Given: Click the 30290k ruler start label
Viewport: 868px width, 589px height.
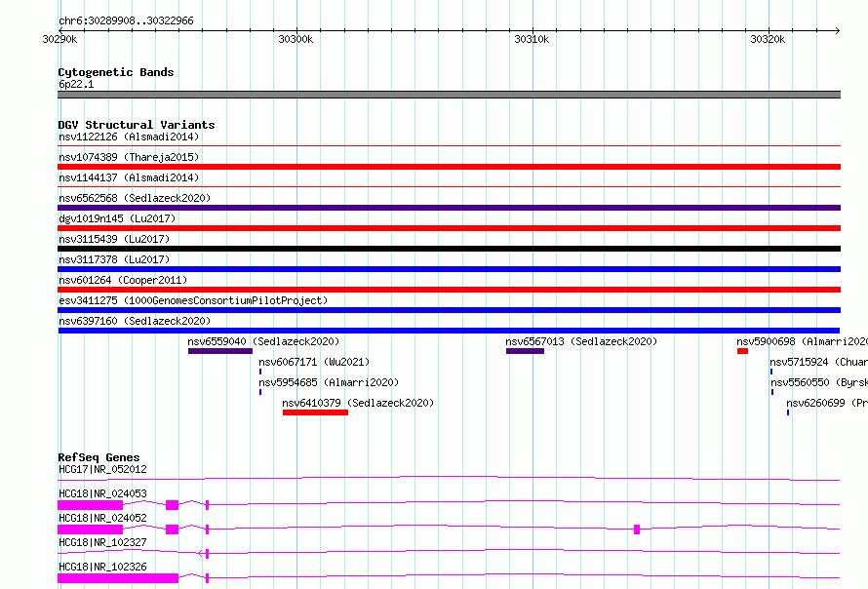Looking at the screenshot, I should pyautogui.click(x=59, y=39).
